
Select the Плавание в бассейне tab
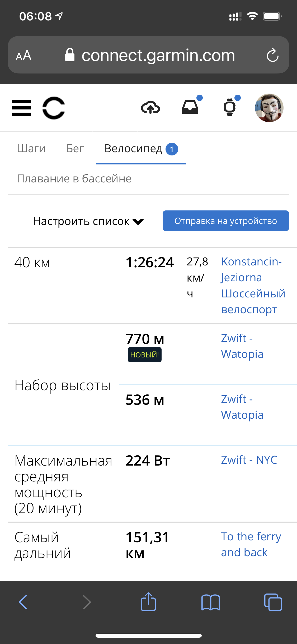(x=74, y=179)
